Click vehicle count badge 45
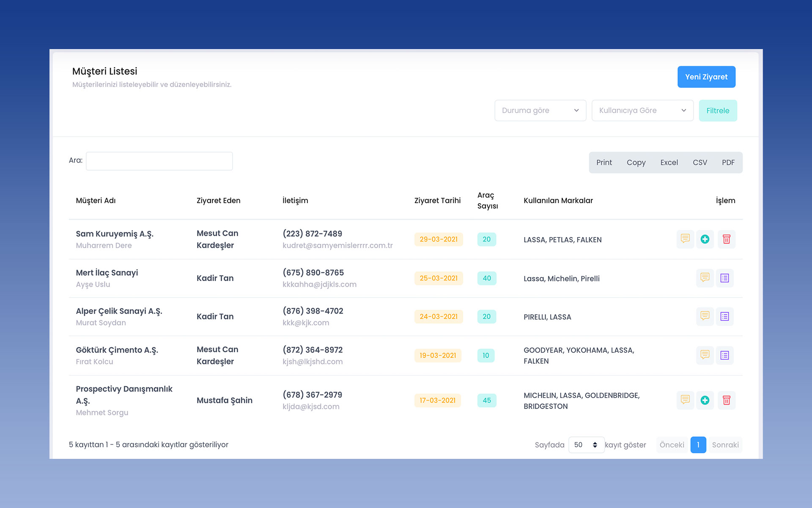 (487, 400)
